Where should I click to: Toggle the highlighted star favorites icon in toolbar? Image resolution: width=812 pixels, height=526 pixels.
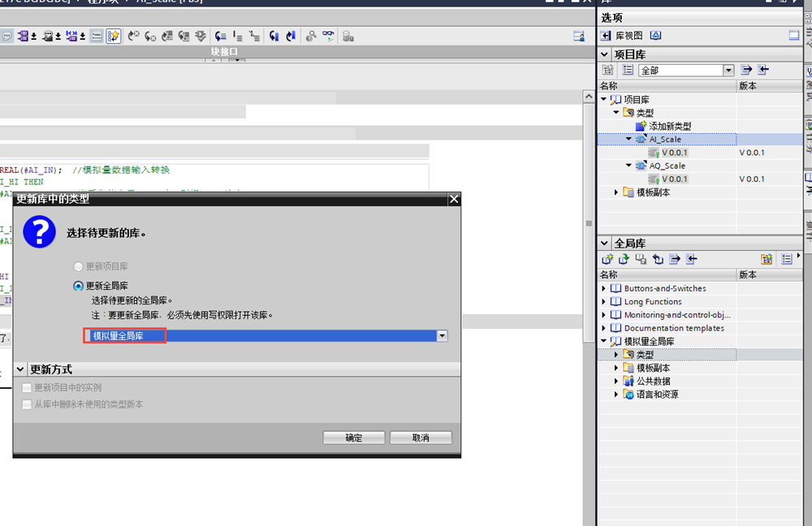[x=114, y=37]
